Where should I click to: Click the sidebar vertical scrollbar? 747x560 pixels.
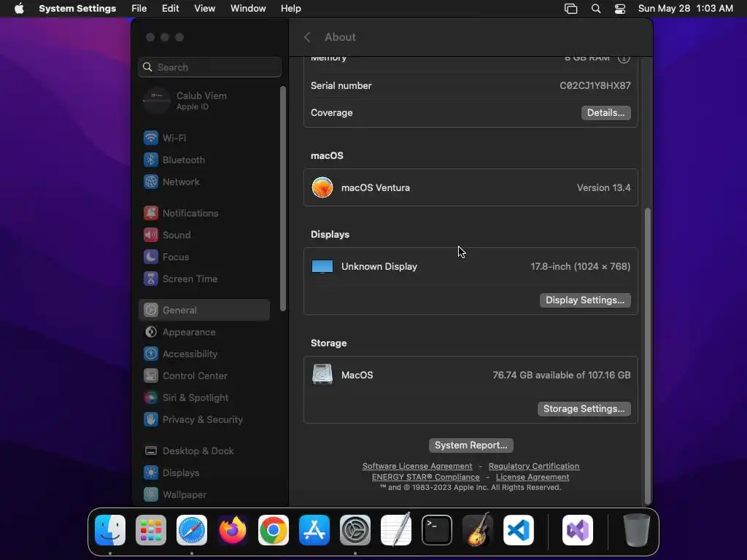[x=283, y=198]
